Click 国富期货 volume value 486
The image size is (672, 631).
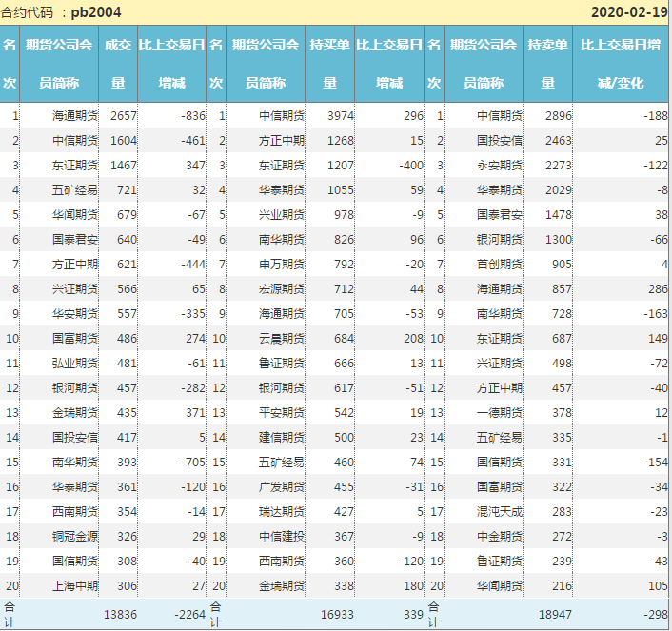[x=127, y=339]
